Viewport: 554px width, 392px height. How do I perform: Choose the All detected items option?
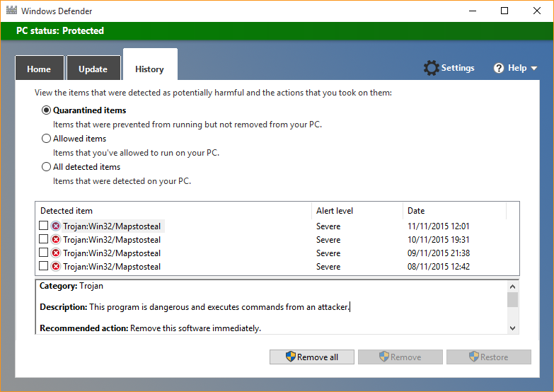coord(47,167)
